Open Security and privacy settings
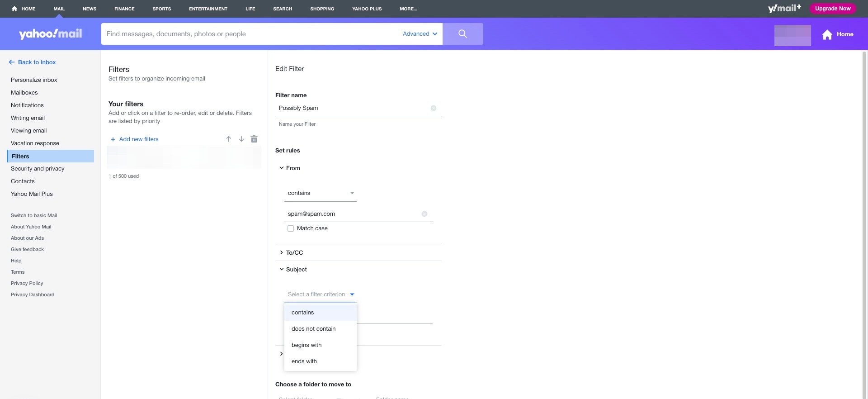 [38, 169]
